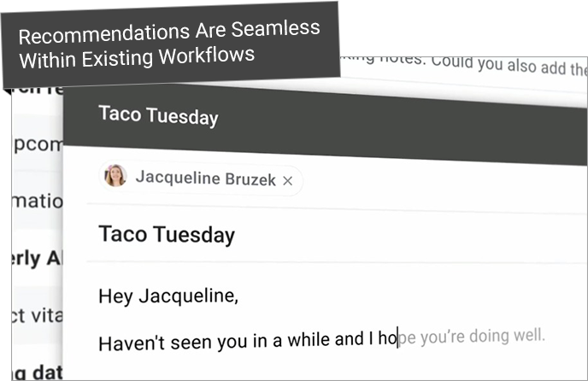Open background inbox row showing 'matio'
588x381 pixels.
point(37,201)
